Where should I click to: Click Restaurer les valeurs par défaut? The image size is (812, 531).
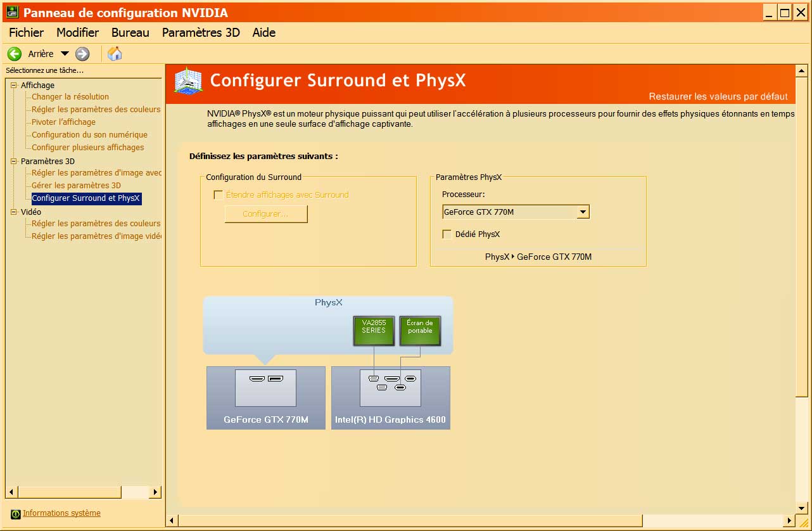pyautogui.click(x=718, y=97)
